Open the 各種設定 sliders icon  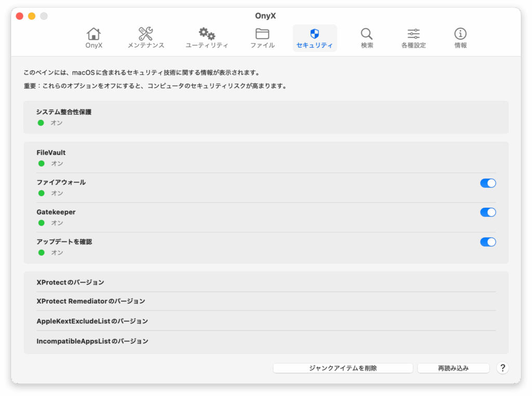[x=414, y=34]
